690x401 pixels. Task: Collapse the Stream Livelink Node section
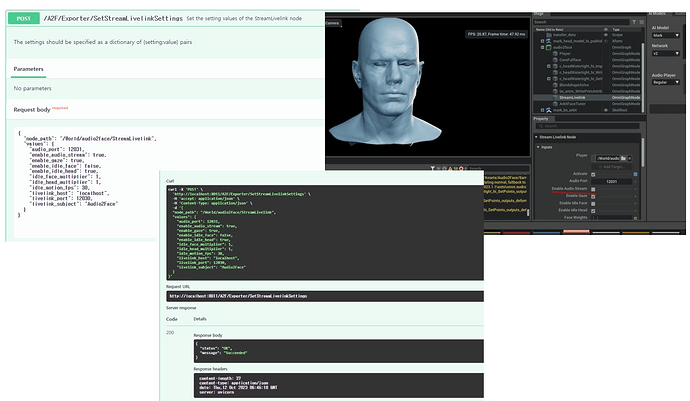tap(536, 137)
